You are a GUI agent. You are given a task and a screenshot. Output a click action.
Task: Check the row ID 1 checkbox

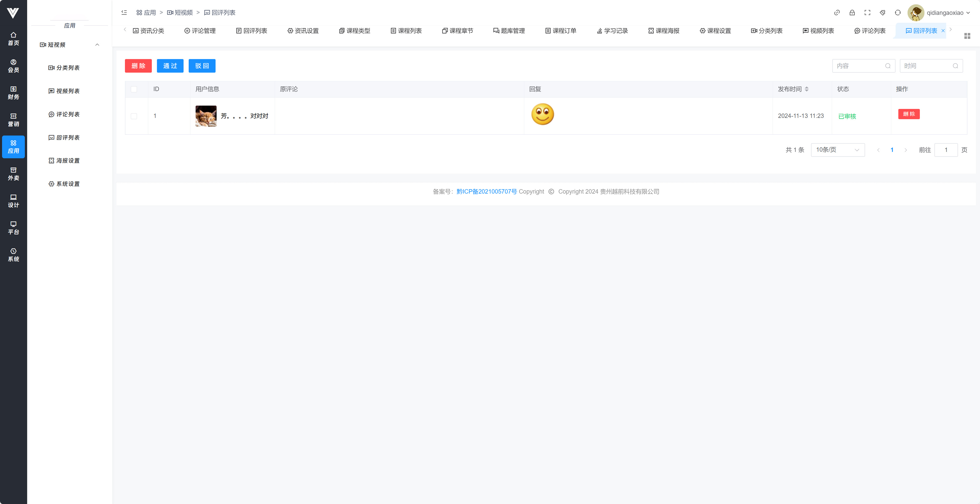click(134, 116)
